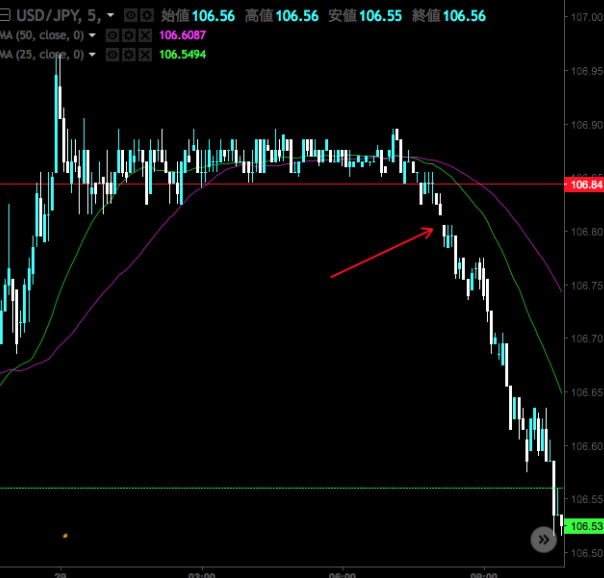This screenshot has width=604, height=578.
Task: Toggle visibility of USD/JPY main series
Action: tap(131, 16)
